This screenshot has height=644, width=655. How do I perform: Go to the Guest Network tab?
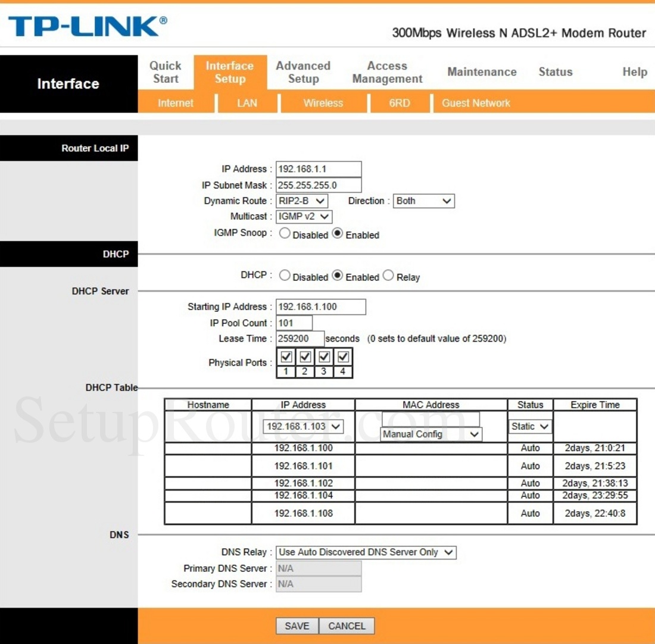475,103
